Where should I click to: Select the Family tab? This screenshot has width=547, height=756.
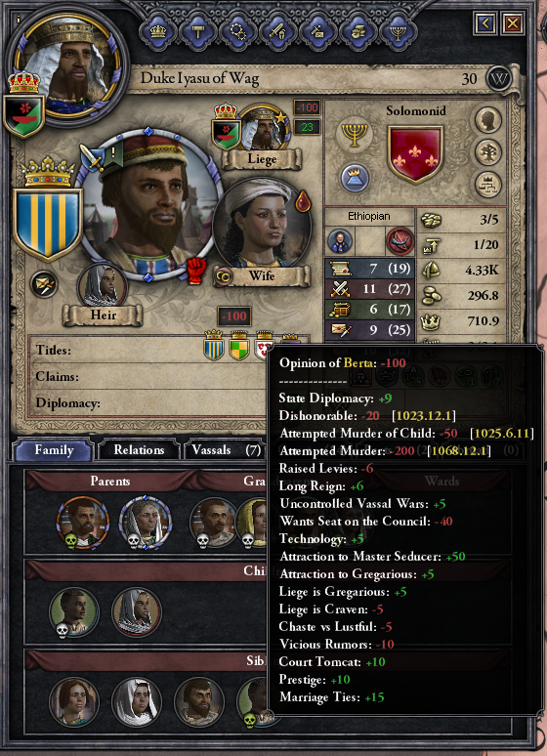[x=54, y=450]
